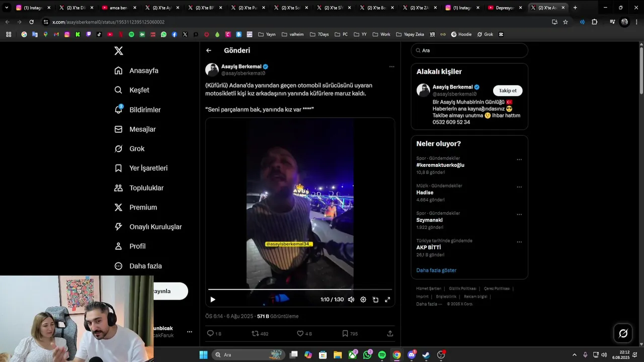Open options for the Szymanski trend

(519, 215)
